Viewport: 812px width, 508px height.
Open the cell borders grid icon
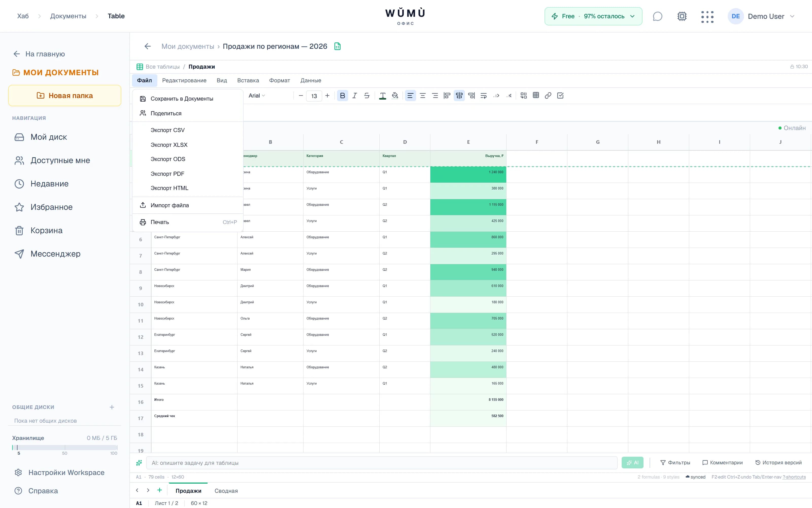536,96
